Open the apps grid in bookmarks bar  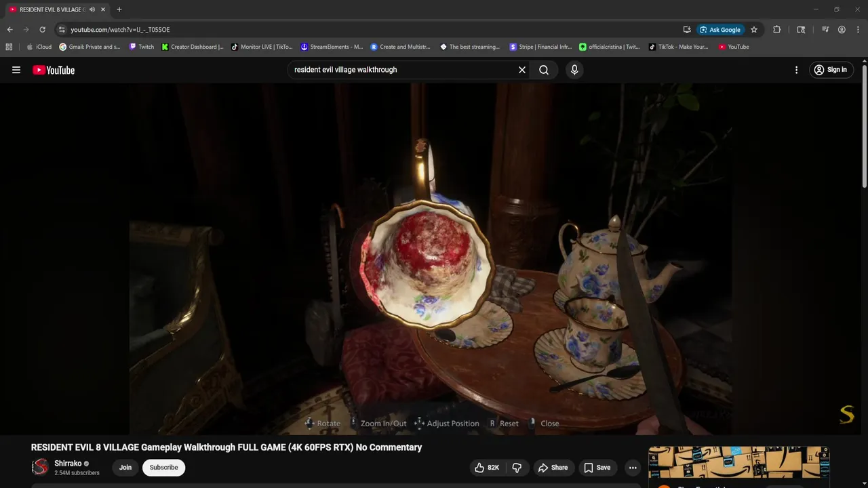point(9,47)
